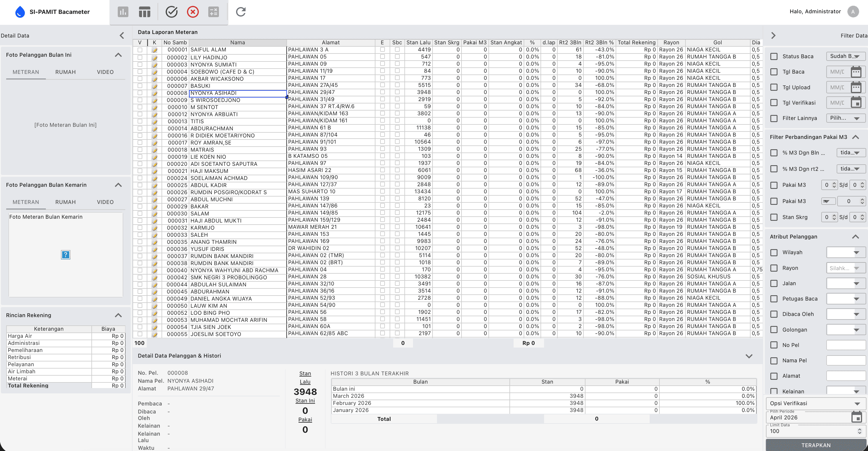Click the refresh data icon

tap(241, 12)
